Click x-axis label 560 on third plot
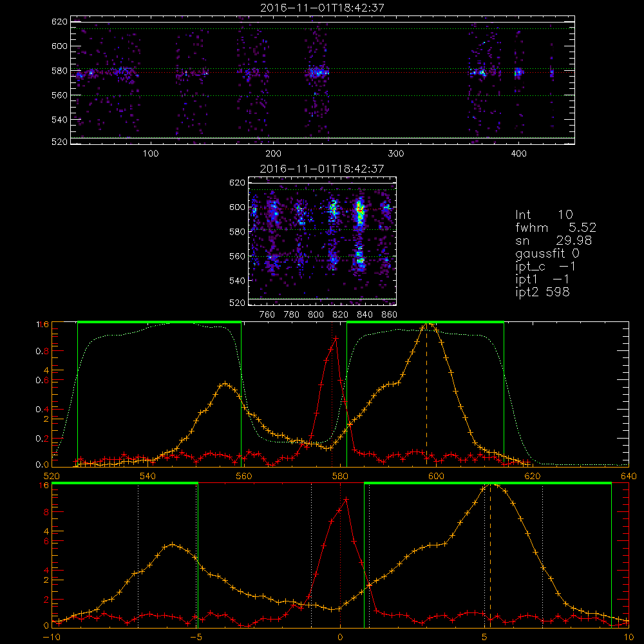The width and height of the screenshot is (644, 644). tap(244, 476)
